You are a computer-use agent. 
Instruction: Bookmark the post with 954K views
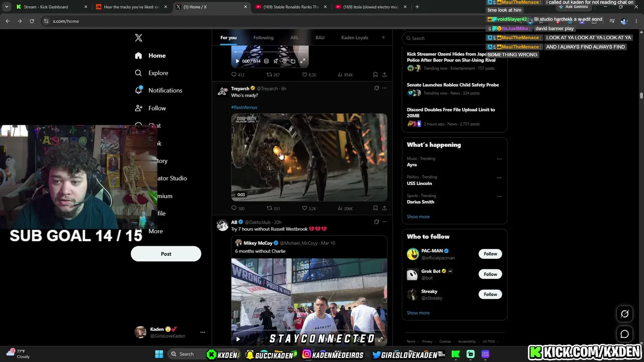[375, 75]
